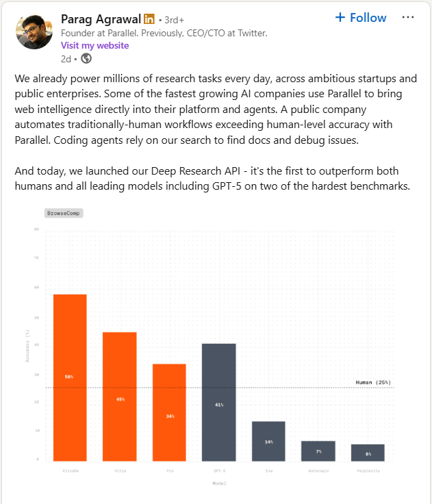Viewport: 432px width, 504px height.
Task: Click the 7% Anthropic bar
Action: [x=318, y=451]
